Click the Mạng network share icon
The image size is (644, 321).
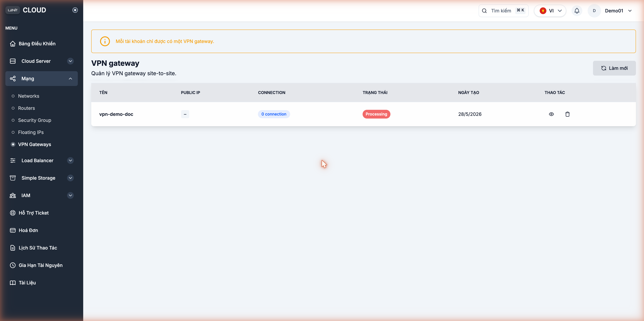pyautogui.click(x=13, y=79)
